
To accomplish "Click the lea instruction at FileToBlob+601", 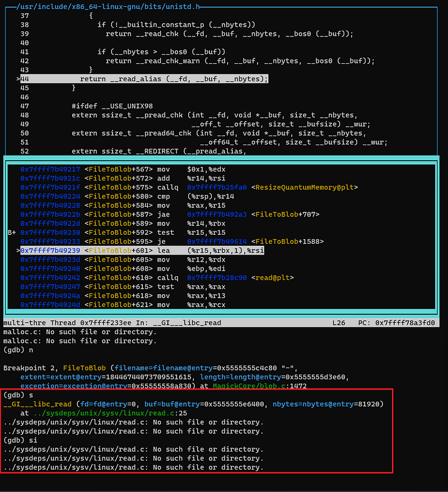I will [x=211, y=250].
